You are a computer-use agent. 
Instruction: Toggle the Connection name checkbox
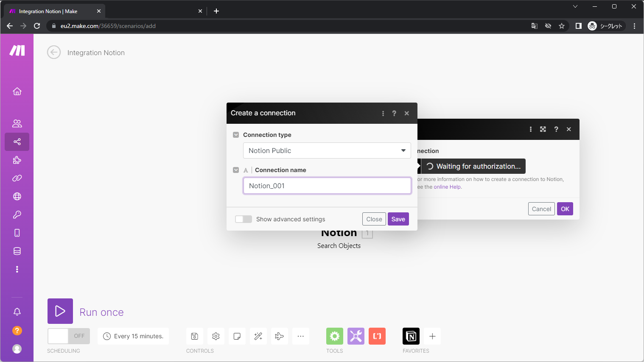point(236,170)
